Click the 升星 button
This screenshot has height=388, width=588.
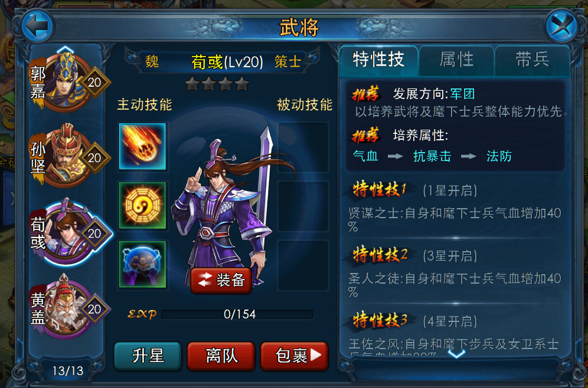(148, 356)
